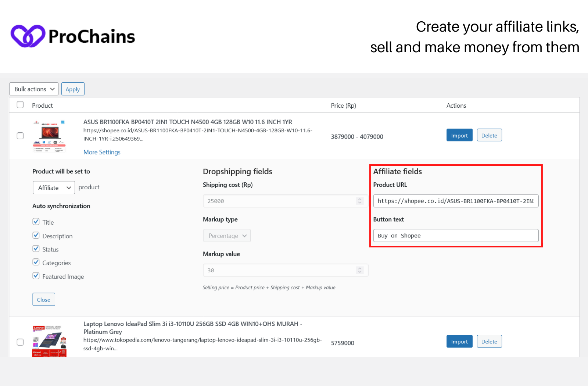Screen dimensions: 588x386
Task: Open the Lenovo IdeaPad product thumbnail
Action: (50, 341)
